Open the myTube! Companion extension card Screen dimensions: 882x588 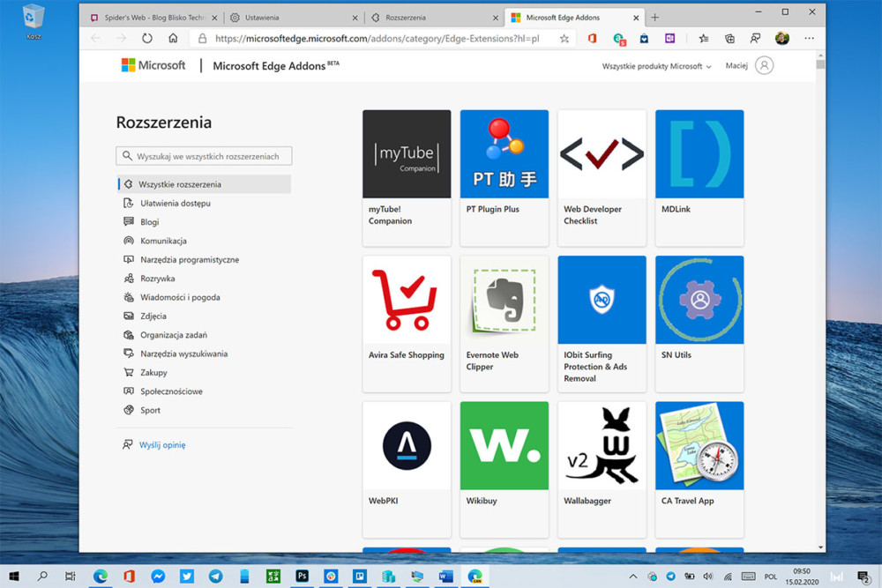[407, 178]
